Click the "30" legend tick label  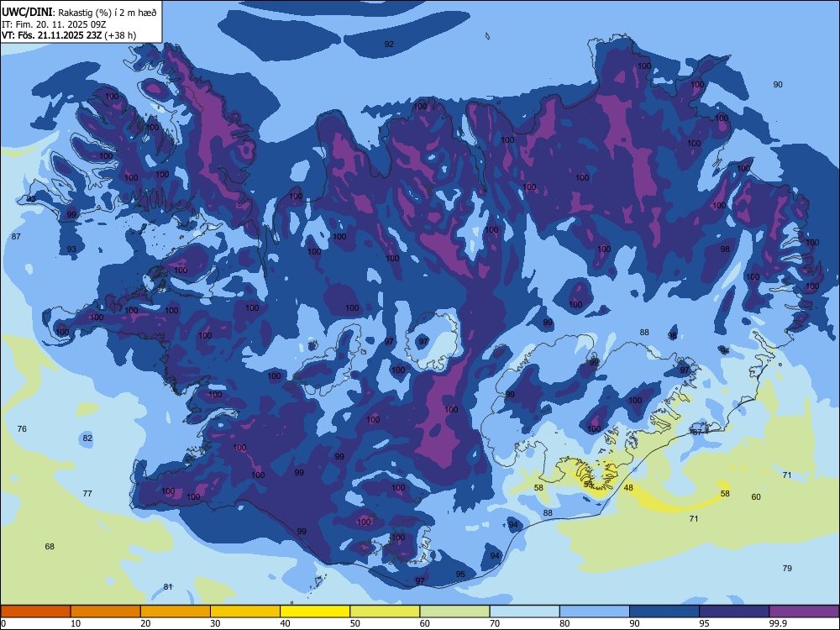point(215,623)
